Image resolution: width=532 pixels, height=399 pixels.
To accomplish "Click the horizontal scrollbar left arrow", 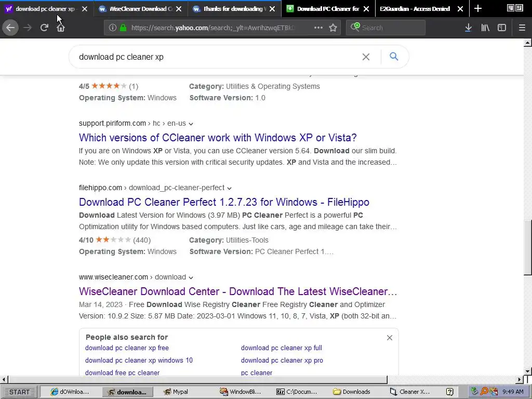I will pos(4,379).
